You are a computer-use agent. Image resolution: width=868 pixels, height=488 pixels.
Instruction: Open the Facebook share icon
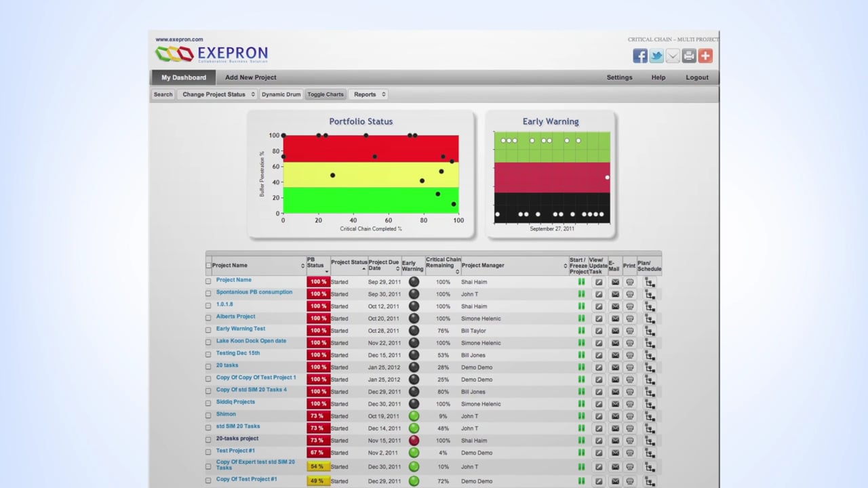coord(639,56)
